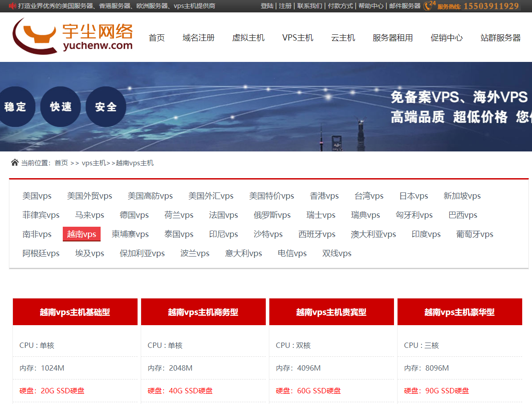Click the 注册 link in top bar
The image size is (532, 404).
285,6
